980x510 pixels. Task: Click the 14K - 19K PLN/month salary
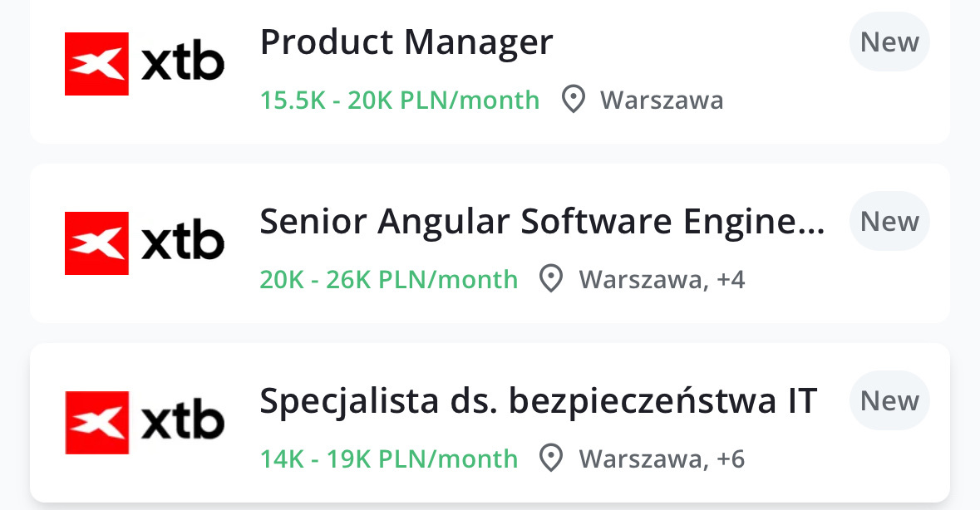click(x=389, y=459)
